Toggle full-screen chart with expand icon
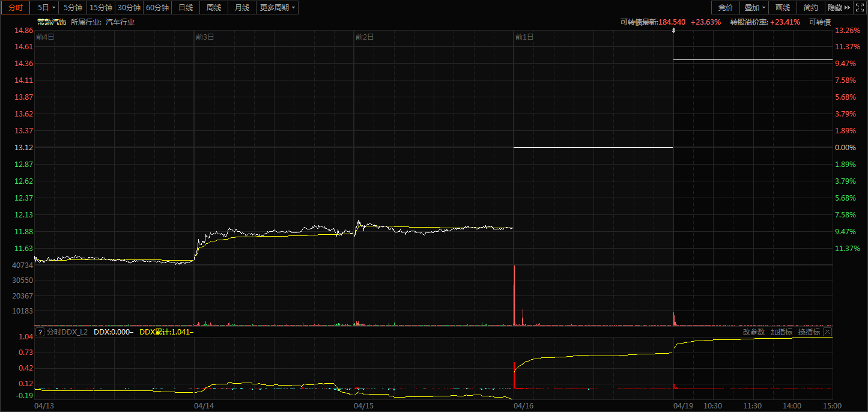This screenshot has height=412, width=868. click(860, 7)
